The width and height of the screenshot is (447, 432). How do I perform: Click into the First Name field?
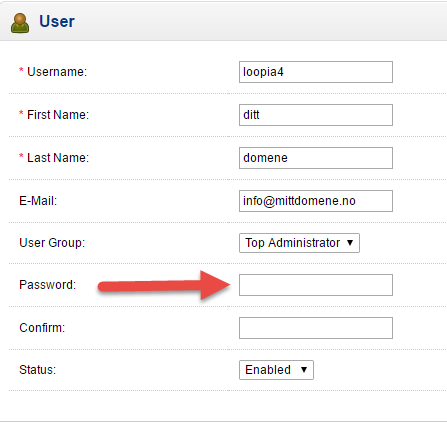(x=316, y=115)
